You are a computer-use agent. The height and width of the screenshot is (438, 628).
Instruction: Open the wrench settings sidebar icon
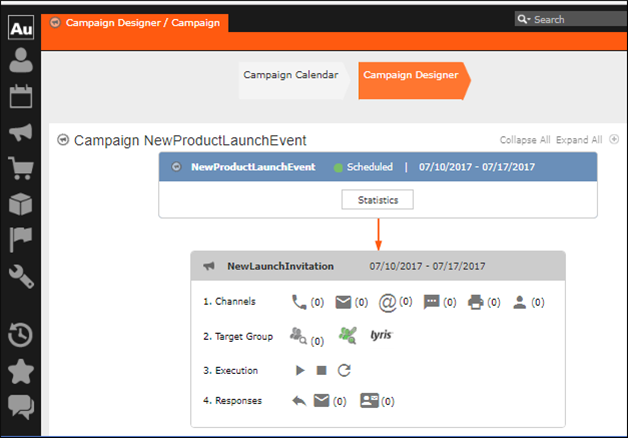point(21,276)
